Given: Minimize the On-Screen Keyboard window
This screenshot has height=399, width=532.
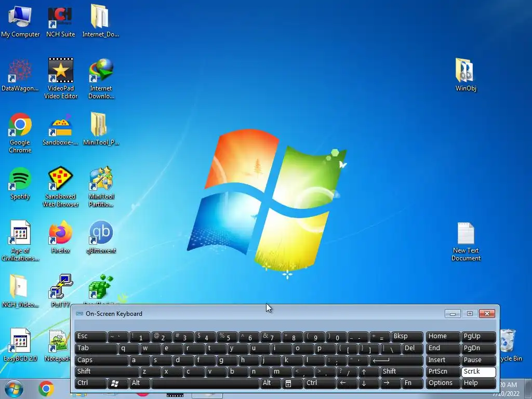Looking at the screenshot, I should [x=453, y=313].
